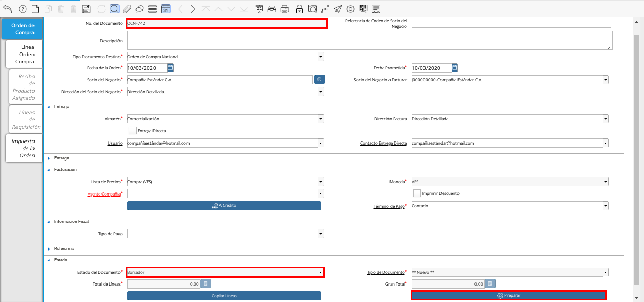Open Tipo Documento Destino dropdown
The height and width of the screenshot is (302, 644).
pos(320,57)
